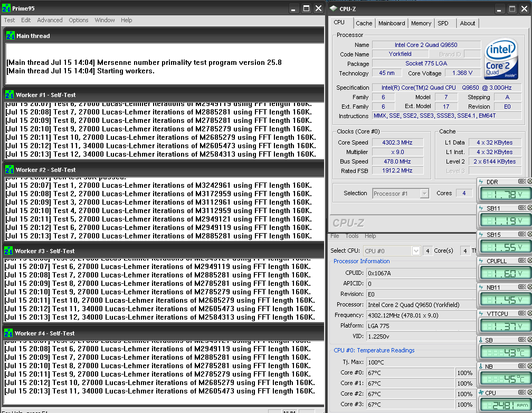The width and height of the screenshot is (532, 413).
Task: Open settings icon on the CPUPLL gadget
Action: click(522, 261)
